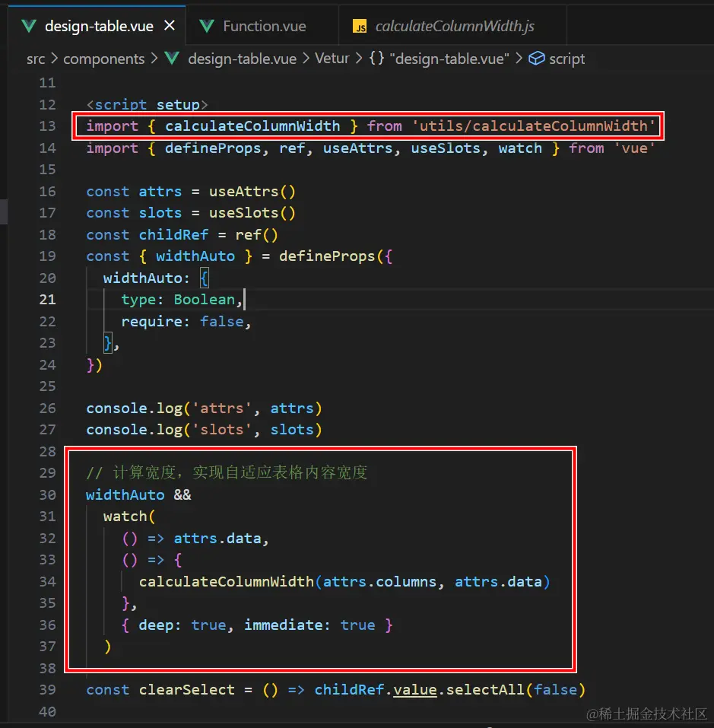
Task: Switch to the design-table.vue tab
Action: (99, 26)
